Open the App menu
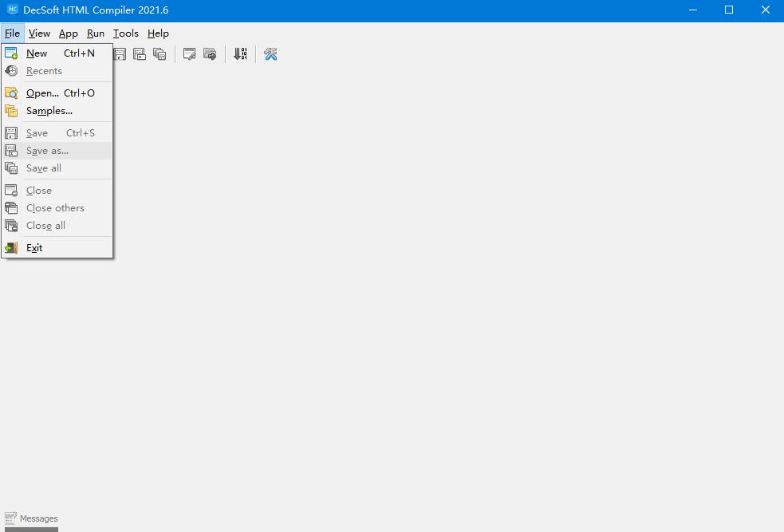784x532 pixels. click(x=69, y=33)
